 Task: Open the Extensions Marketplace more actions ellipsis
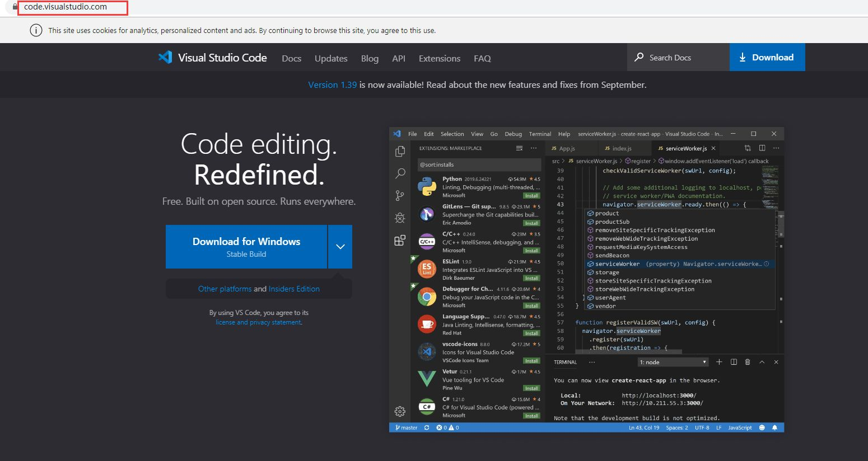tap(534, 148)
